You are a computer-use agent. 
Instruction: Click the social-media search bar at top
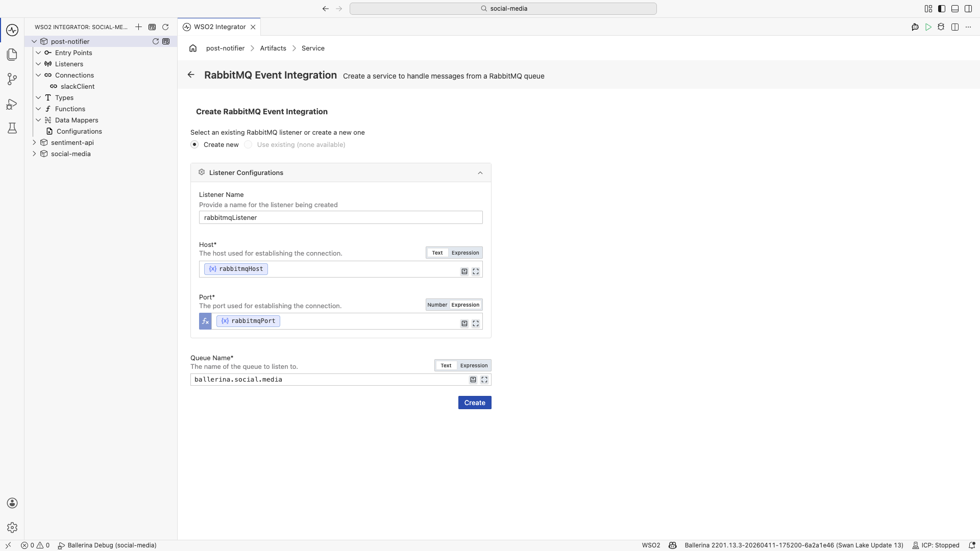(503, 9)
